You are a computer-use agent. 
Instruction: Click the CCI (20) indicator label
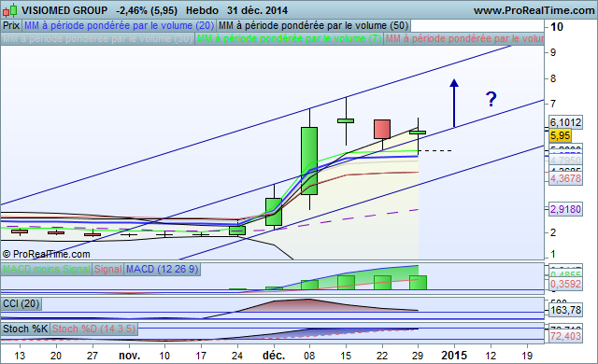(x=21, y=304)
